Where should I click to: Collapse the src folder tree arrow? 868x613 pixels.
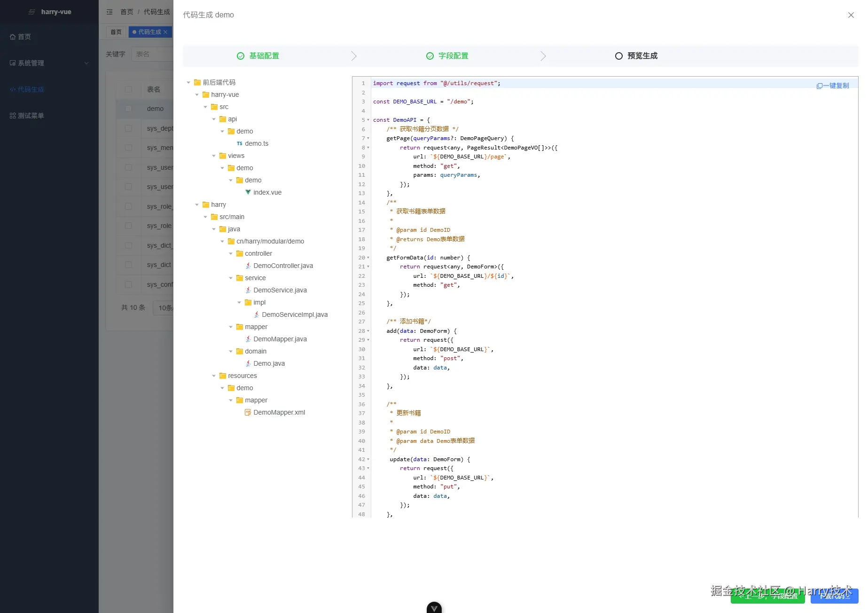tap(205, 107)
